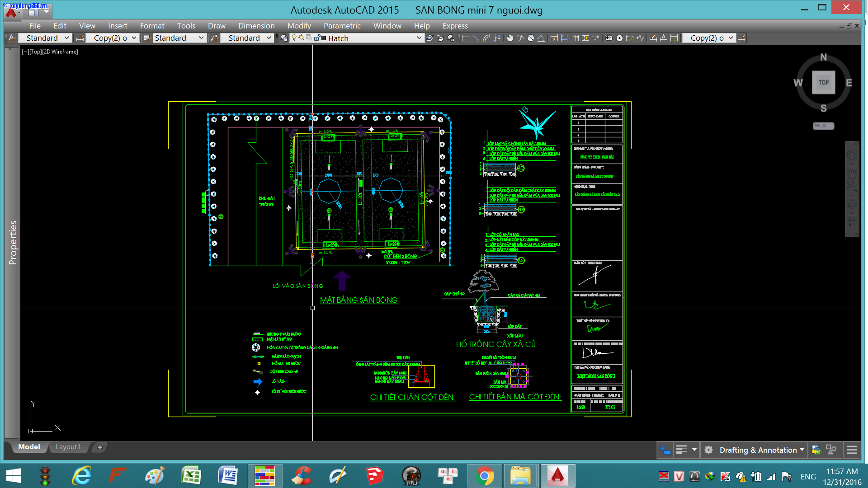
Task: Select the Jogged dimension tool
Action: [520, 38]
